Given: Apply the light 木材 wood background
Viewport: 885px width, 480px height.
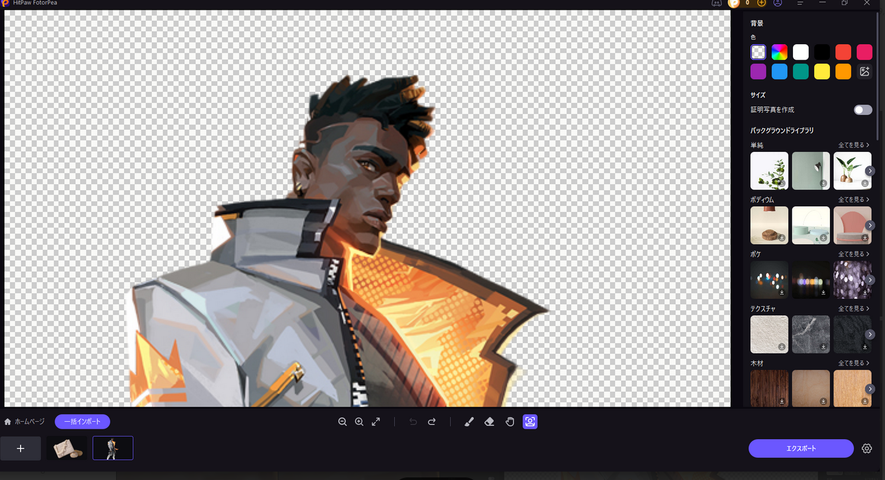Looking at the screenshot, I should click(x=852, y=389).
